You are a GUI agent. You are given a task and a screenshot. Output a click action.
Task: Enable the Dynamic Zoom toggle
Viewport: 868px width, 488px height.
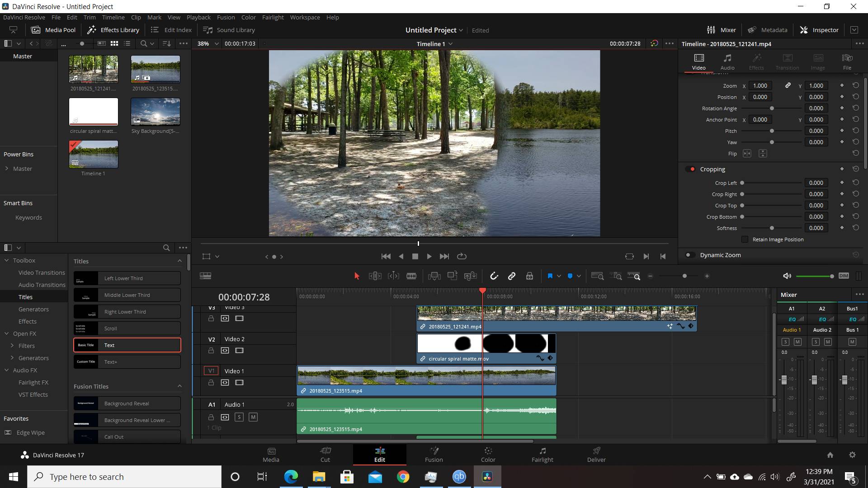pyautogui.click(x=690, y=255)
